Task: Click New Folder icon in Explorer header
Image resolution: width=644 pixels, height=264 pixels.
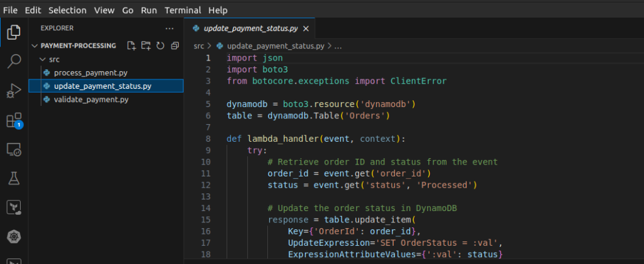Action: coord(146,45)
